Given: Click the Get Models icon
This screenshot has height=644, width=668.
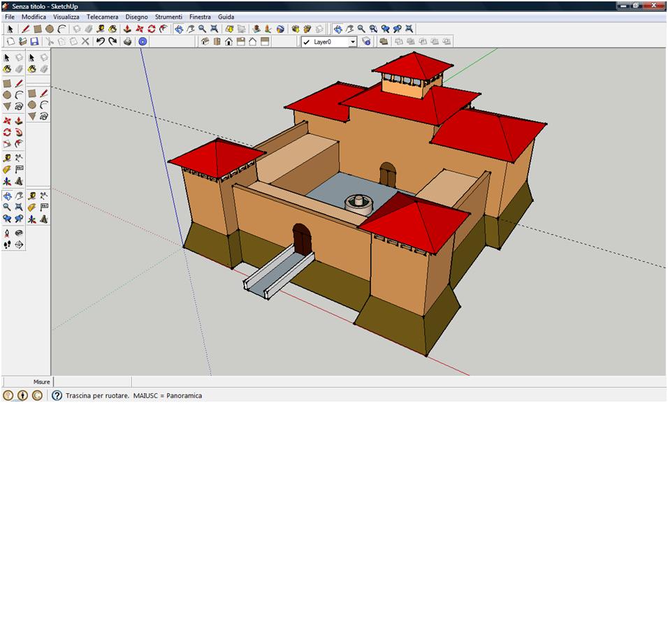Looking at the screenshot, I should click(295, 29).
